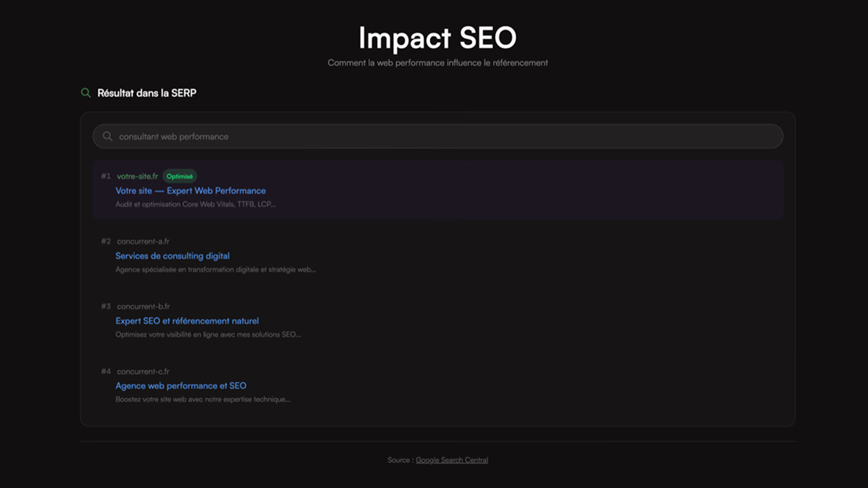Click the 'Agence spécialisée en transformation digitale' snippet
Screen dimensions: 868x488
coord(216,269)
